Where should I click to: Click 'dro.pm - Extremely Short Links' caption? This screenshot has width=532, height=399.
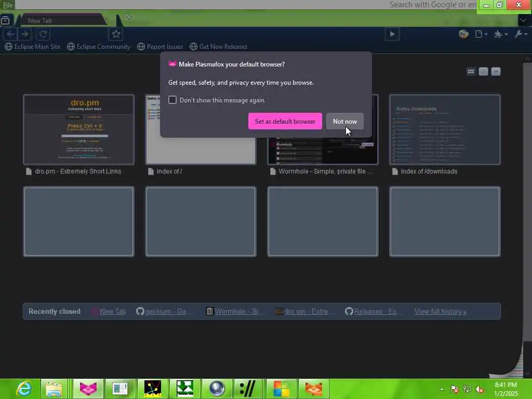[x=78, y=171]
